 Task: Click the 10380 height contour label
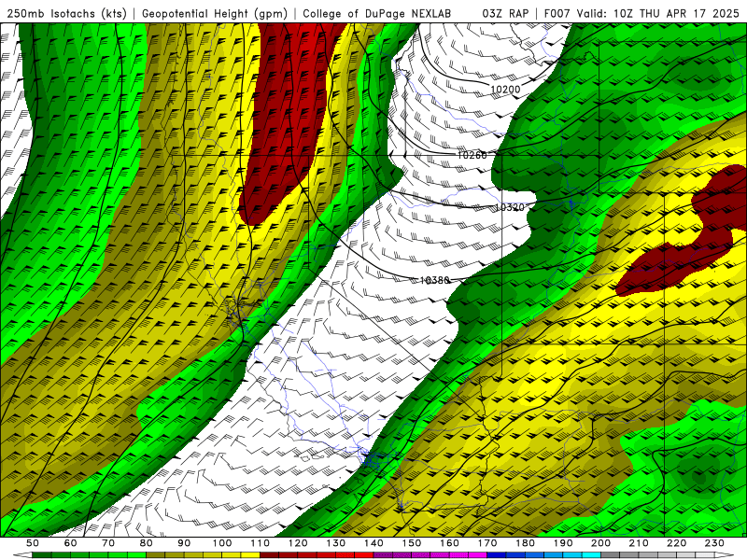(434, 280)
